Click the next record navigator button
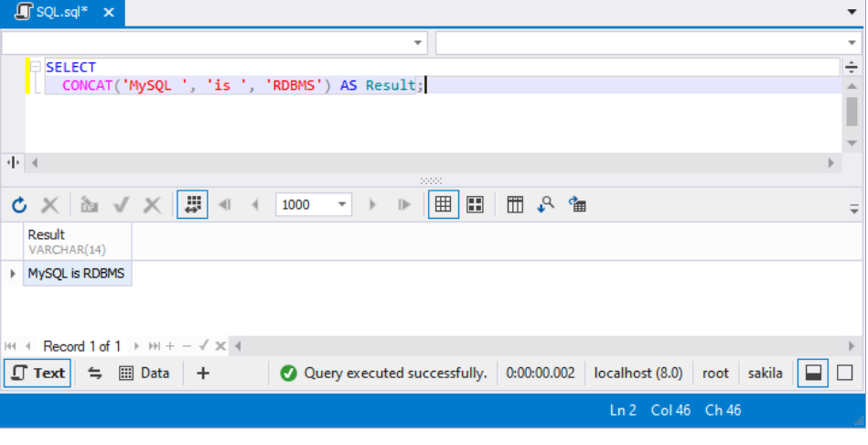 point(136,346)
